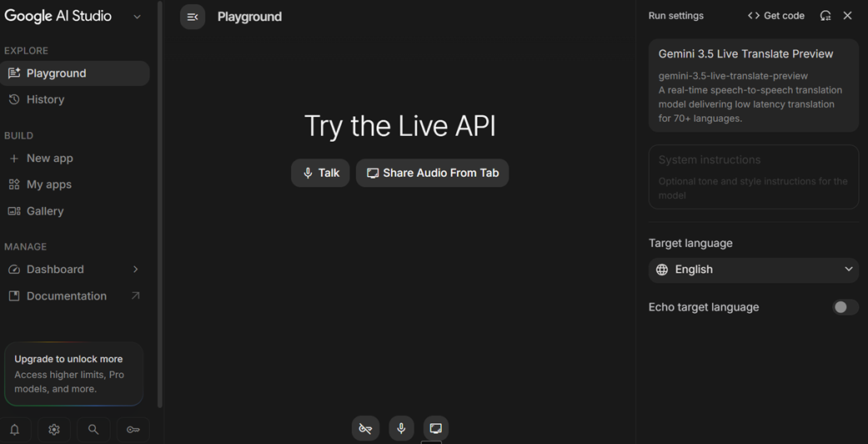Click the bottom screen share icon

pyautogui.click(x=436, y=428)
